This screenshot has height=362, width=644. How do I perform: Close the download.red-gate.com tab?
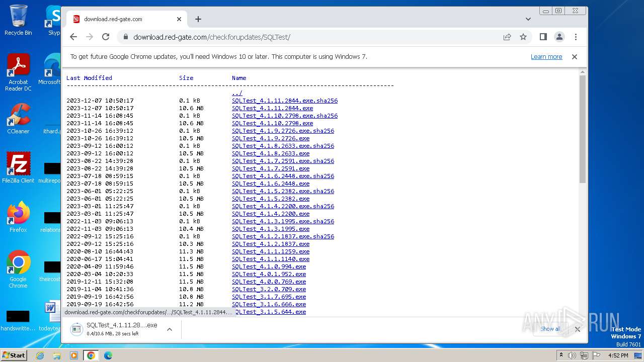coord(179,19)
